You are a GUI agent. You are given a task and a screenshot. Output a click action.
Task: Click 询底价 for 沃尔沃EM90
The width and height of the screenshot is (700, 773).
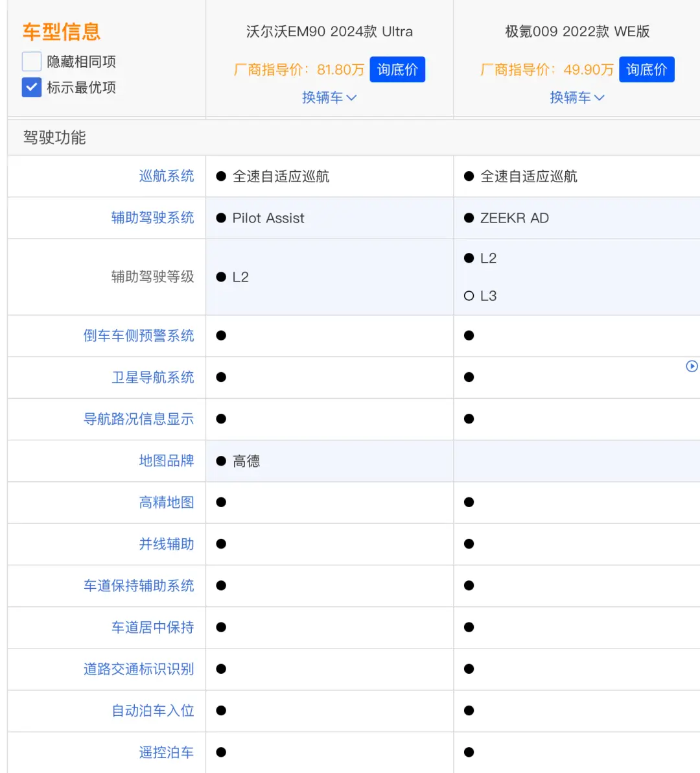397,69
